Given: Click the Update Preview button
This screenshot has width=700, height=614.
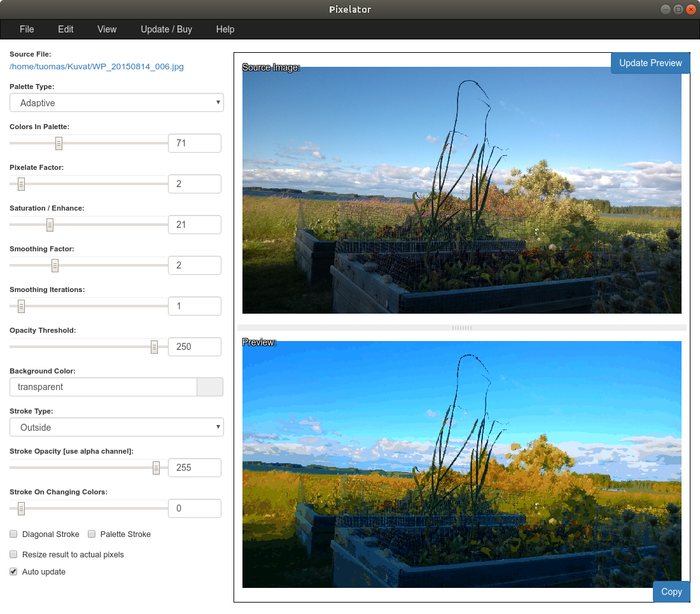Looking at the screenshot, I should (650, 63).
